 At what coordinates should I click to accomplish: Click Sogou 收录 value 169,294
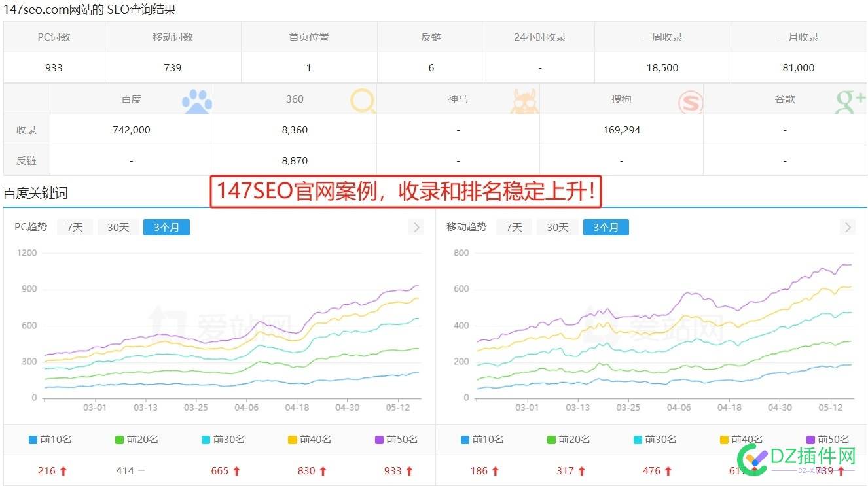(621, 130)
